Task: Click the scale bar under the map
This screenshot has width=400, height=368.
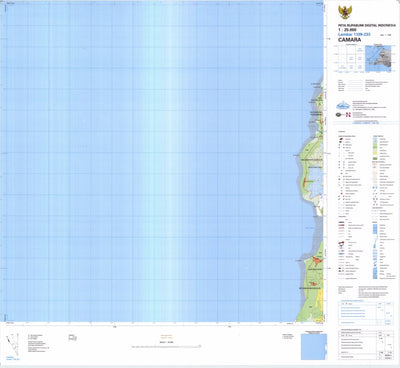Action: click(166, 347)
